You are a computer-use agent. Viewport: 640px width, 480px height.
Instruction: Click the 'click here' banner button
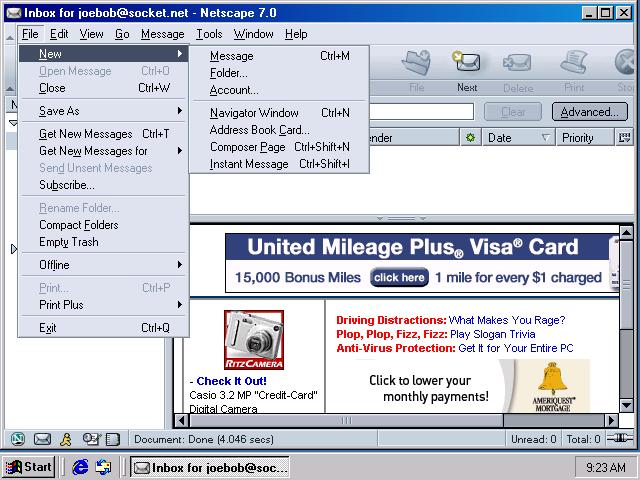click(399, 278)
